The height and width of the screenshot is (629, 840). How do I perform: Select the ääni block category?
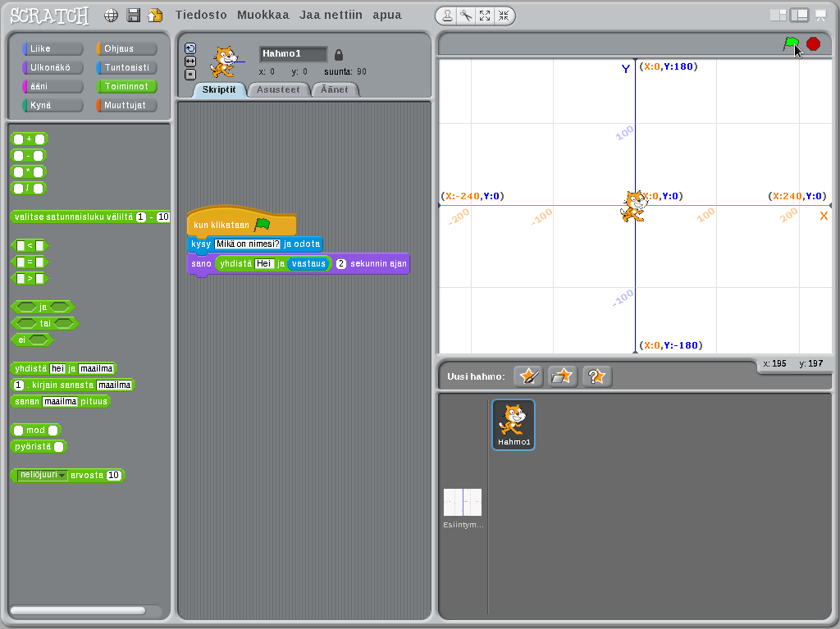pos(52,86)
